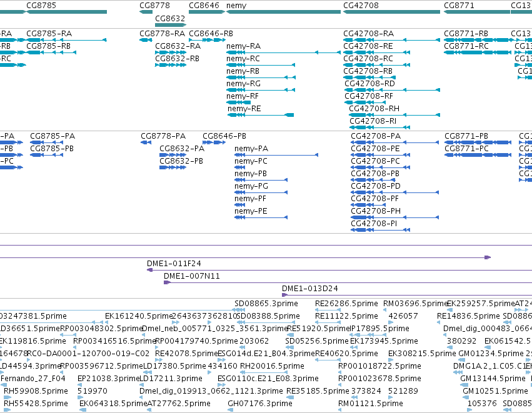Select the RE42078.5prime EST label
Viewport: 532px width, 413px height.
[186, 354]
